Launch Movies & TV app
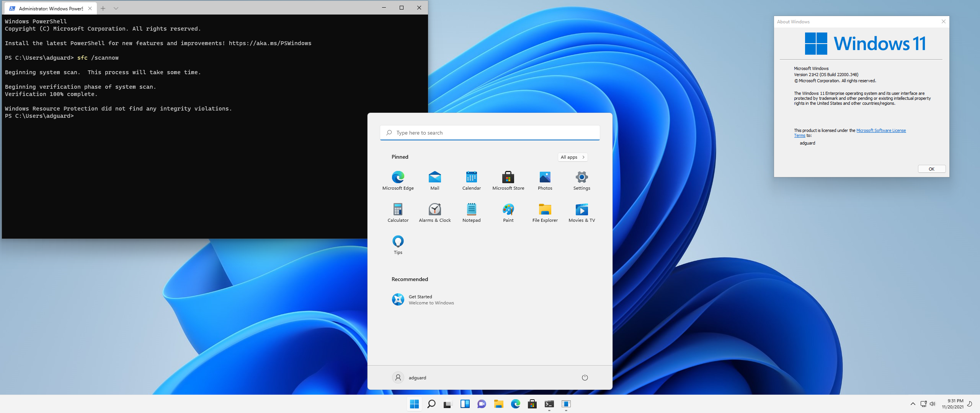The width and height of the screenshot is (980, 413). pyautogui.click(x=581, y=212)
